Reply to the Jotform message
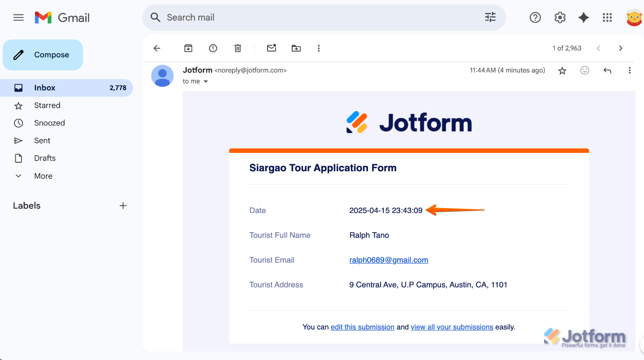The height and width of the screenshot is (360, 644). 607,70
